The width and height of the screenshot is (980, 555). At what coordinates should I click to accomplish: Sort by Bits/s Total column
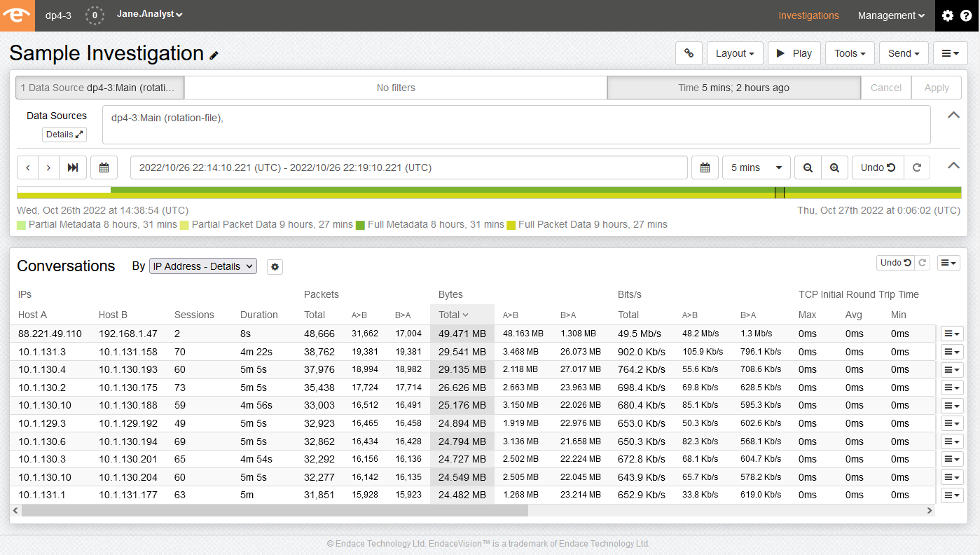(x=628, y=315)
